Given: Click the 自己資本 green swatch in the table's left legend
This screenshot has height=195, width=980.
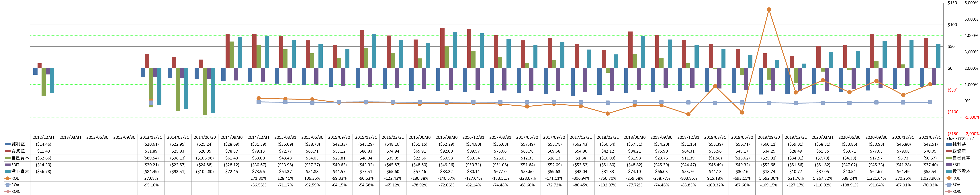Looking at the screenshot, I should click(8, 158).
